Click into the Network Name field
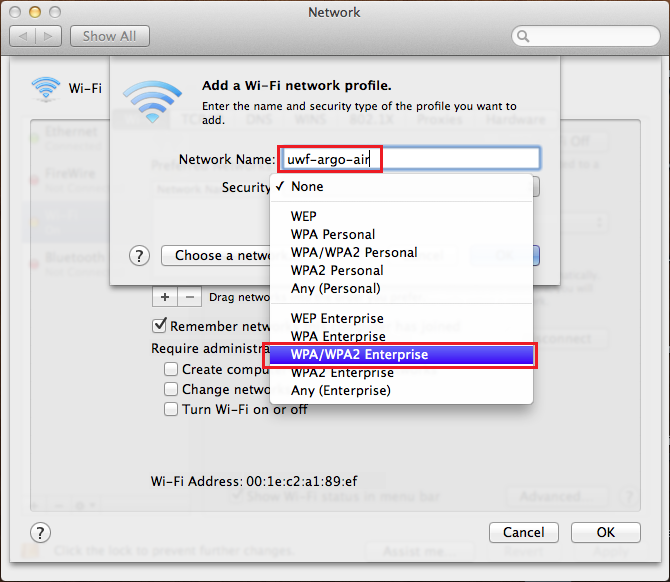The width and height of the screenshot is (670, 582). [x=410, y=159]
